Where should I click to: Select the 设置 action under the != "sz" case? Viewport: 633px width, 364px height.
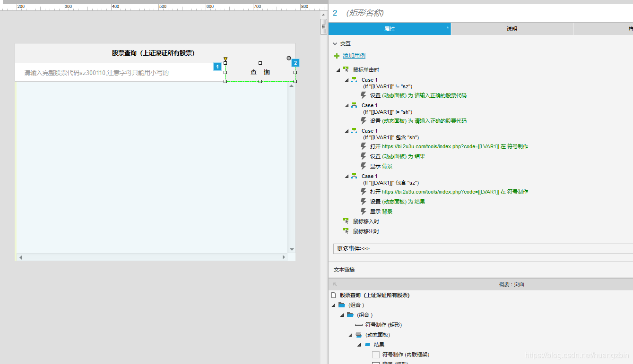pyautogui.click(x=418, y=95)
